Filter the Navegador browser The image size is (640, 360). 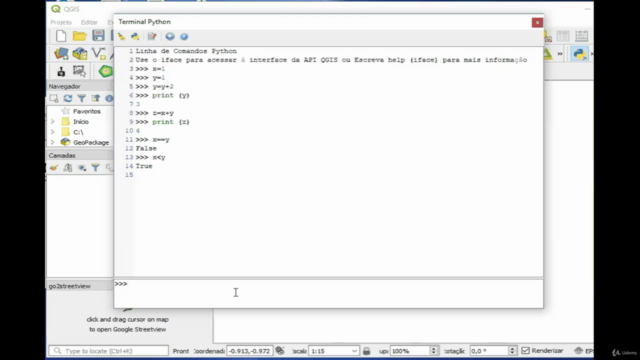click(x=82, y=98)
